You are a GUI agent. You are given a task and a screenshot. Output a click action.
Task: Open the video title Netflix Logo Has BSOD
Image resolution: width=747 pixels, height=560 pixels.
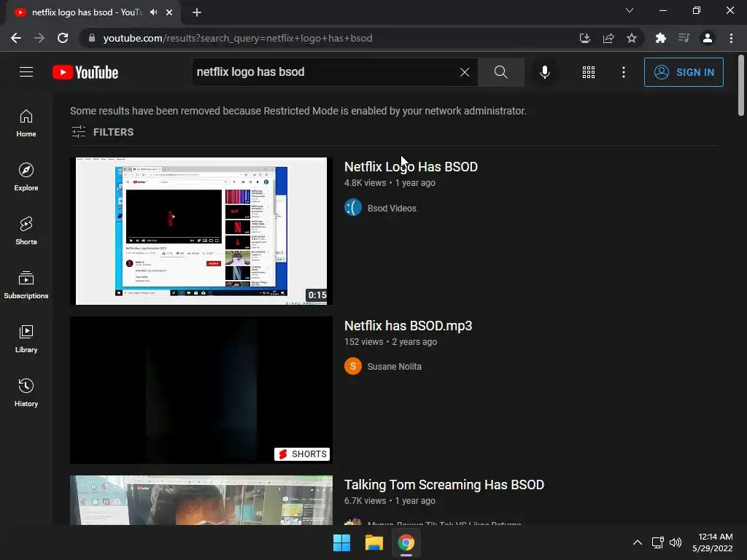[411, 167]
